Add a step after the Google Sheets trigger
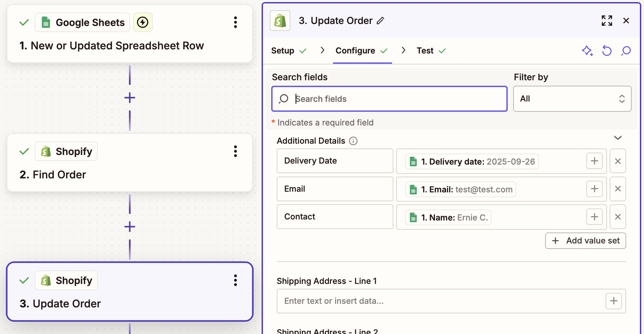 click(130, 98)
